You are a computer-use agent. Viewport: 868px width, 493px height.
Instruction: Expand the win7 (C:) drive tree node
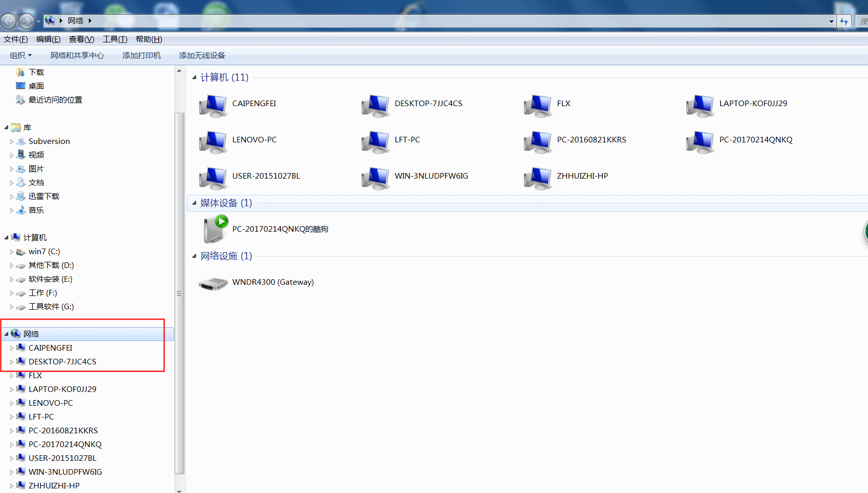(12, 252)
